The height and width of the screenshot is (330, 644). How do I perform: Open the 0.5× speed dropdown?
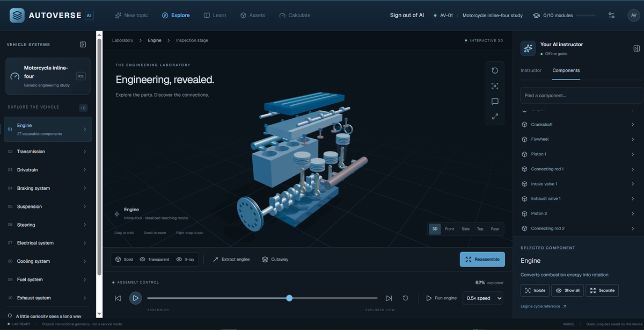[x=482, y=298]
